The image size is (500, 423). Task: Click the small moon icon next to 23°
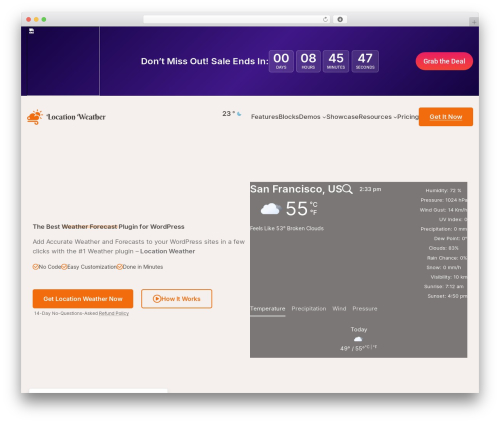239,114
